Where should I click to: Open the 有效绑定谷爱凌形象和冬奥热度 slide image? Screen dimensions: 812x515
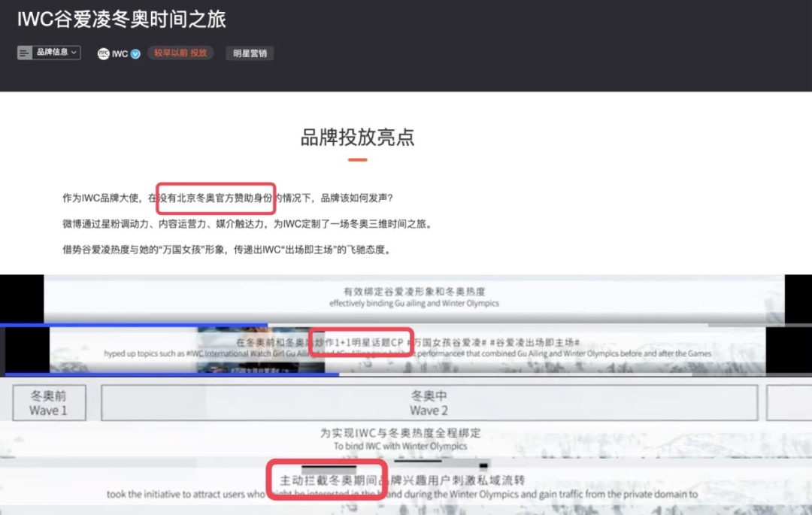pos(414,298)
